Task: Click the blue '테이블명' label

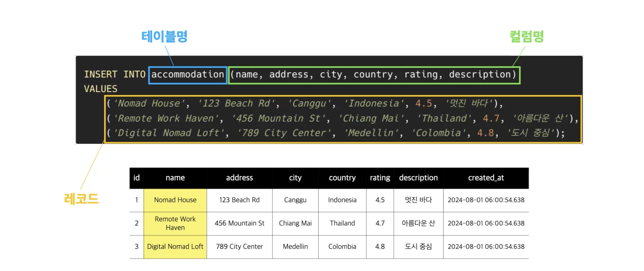Action: click(164, 36)
